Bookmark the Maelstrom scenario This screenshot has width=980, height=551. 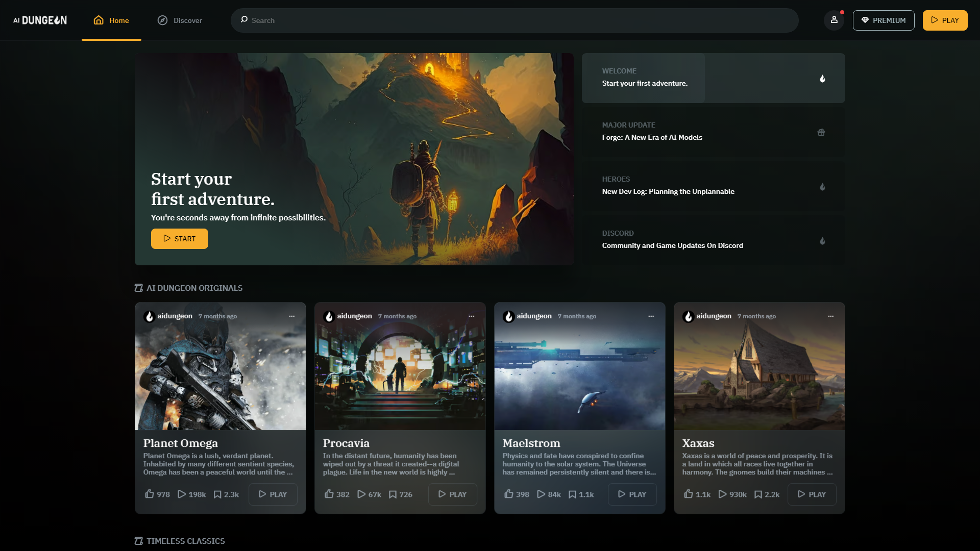[x=581, y=494]
